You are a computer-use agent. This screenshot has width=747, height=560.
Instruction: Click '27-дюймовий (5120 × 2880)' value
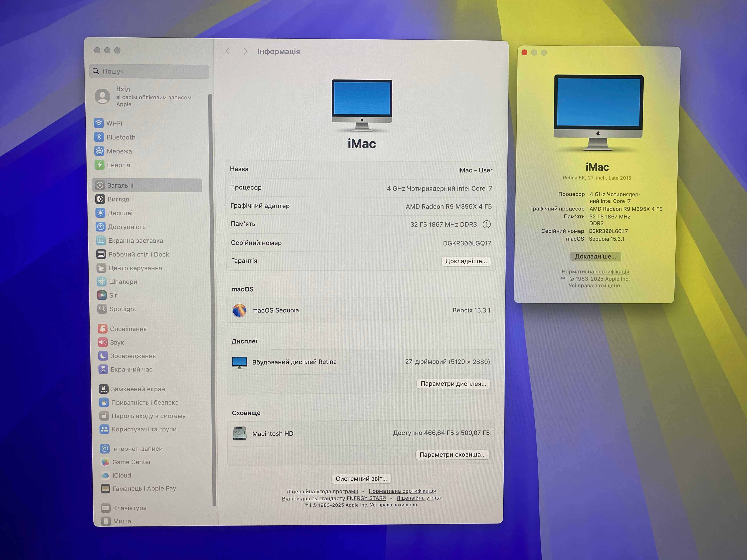point(447,361)
